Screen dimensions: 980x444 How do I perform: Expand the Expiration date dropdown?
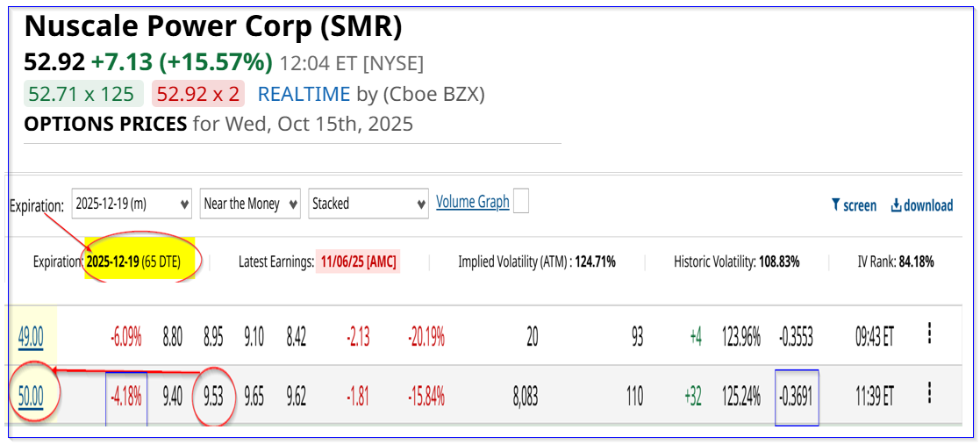(x=132, y=204)
